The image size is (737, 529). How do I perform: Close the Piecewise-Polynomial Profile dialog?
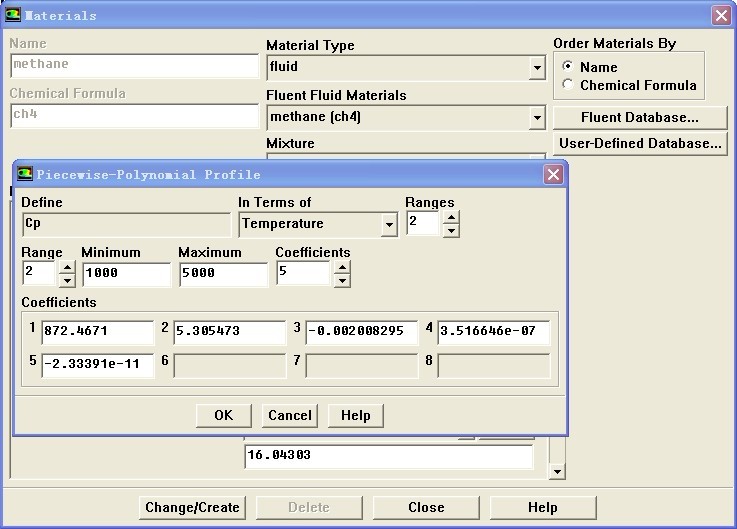point(552,174)
